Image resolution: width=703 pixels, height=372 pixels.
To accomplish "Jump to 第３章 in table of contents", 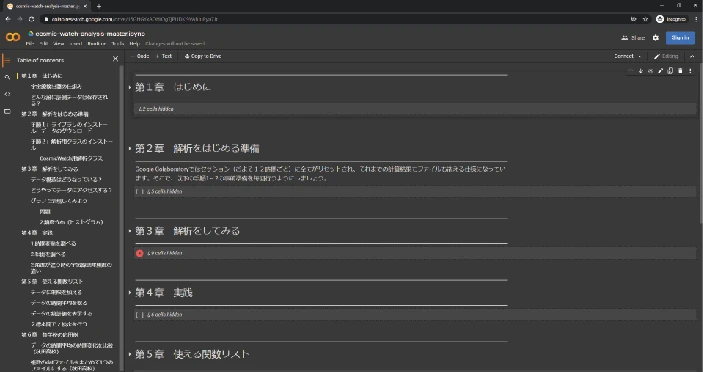I will pos(49,169).
